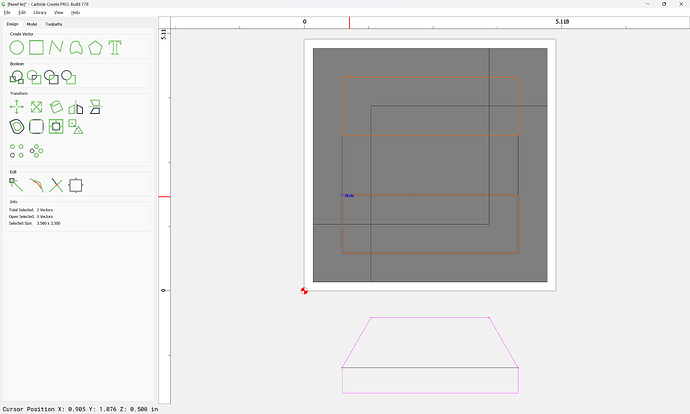
Task: Switch to the Design tab
Action: point(12,24)
